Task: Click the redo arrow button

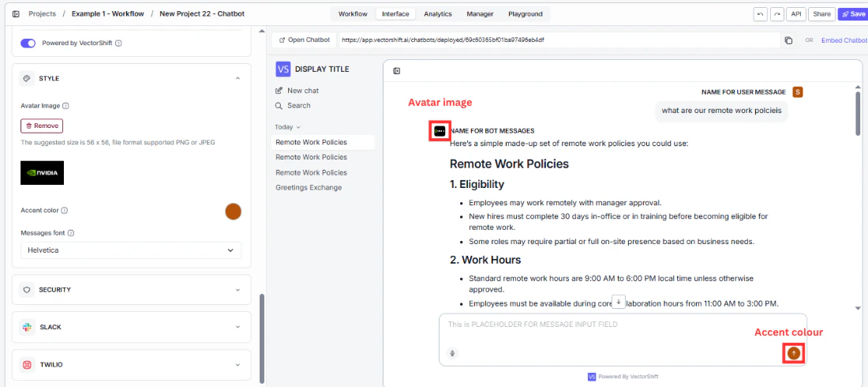Action: (778, 14)
